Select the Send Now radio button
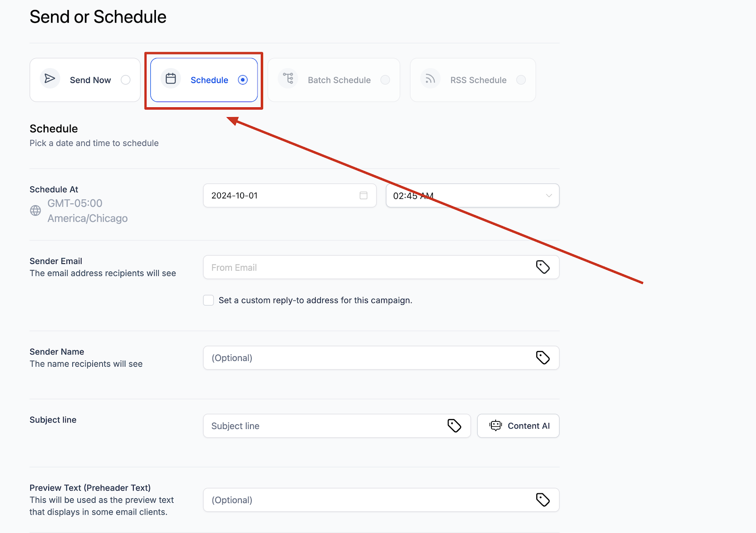The height and width of the screenshot is (533, 756). 126,80
